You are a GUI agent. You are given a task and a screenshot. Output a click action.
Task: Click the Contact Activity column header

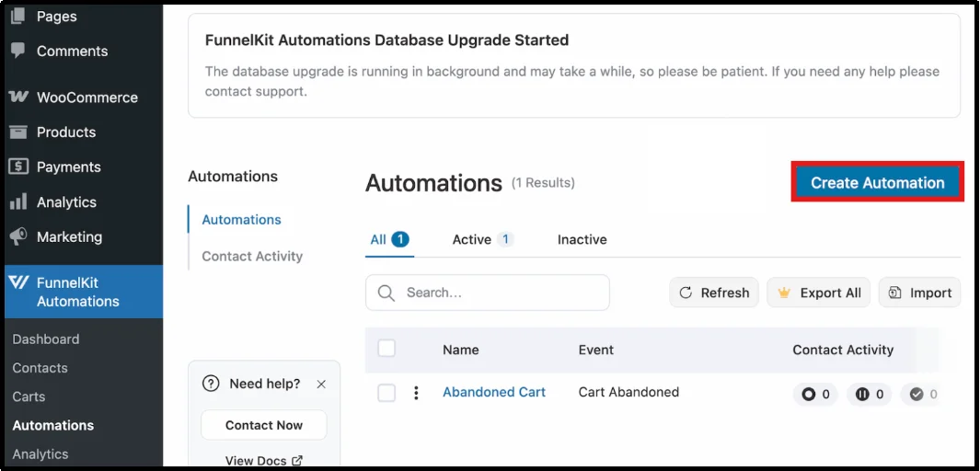(843, 350)
